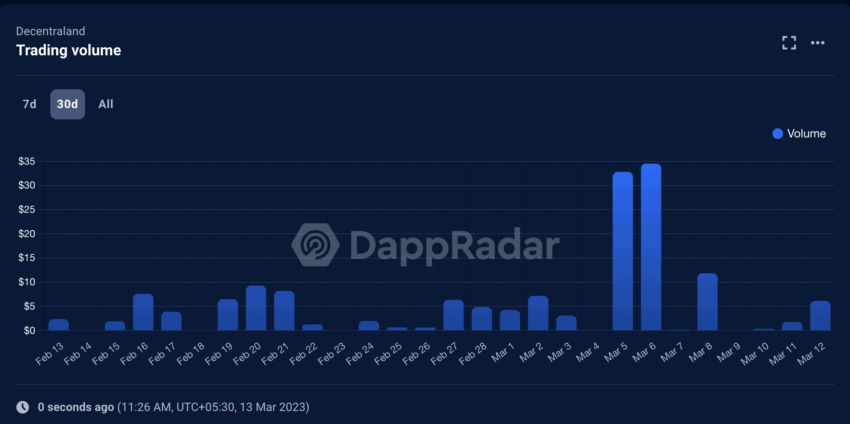Click the Feb 17 volume bar
Image resolution: width=850 pixels, height=424 pixels.
click(171, 321)
